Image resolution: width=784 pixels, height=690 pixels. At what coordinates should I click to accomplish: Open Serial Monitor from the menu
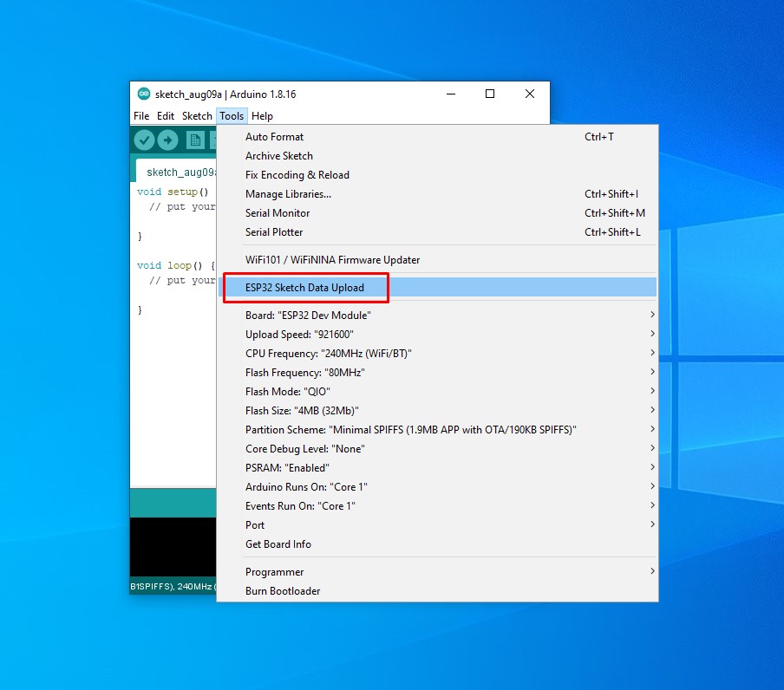[x=278, y=213]
